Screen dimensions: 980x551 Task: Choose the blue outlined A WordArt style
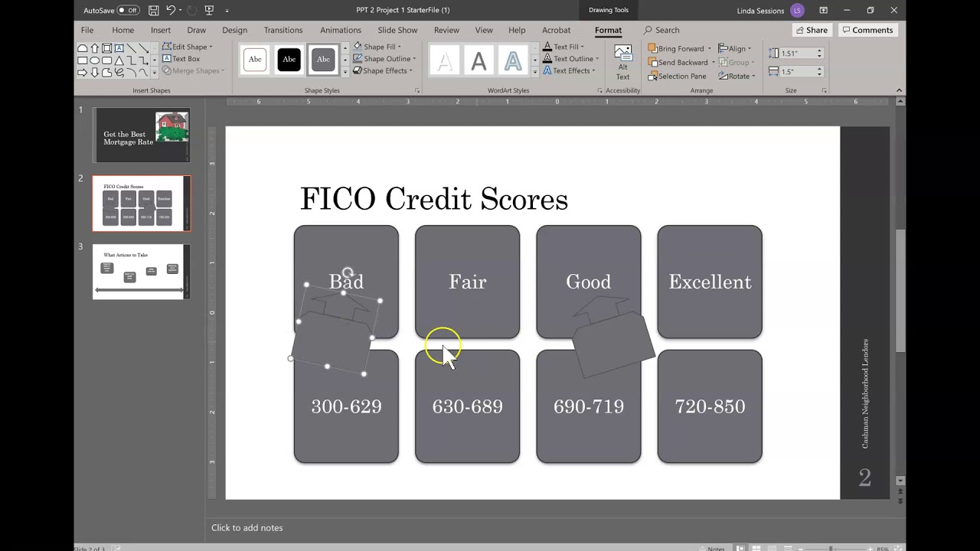tap(512, 60)
